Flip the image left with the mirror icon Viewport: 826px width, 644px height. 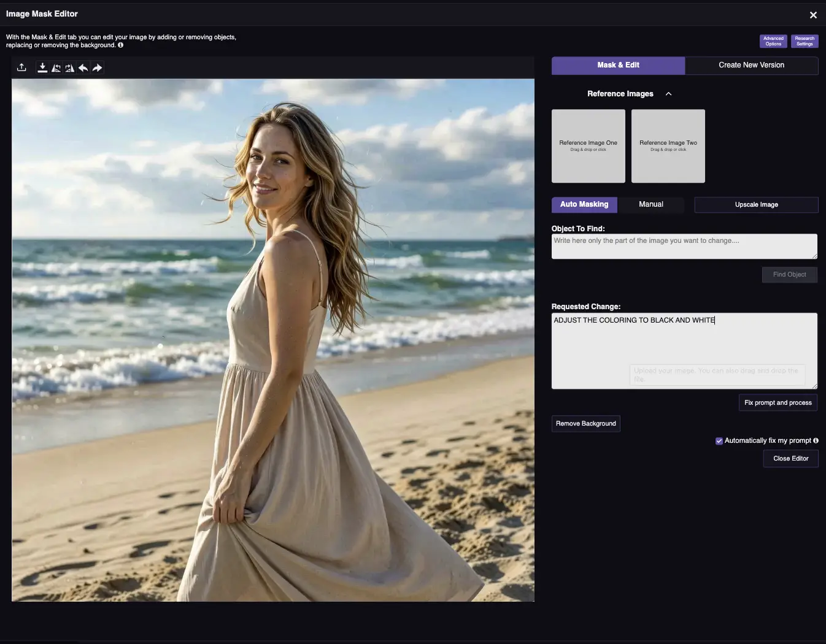[x=56, y=68]
